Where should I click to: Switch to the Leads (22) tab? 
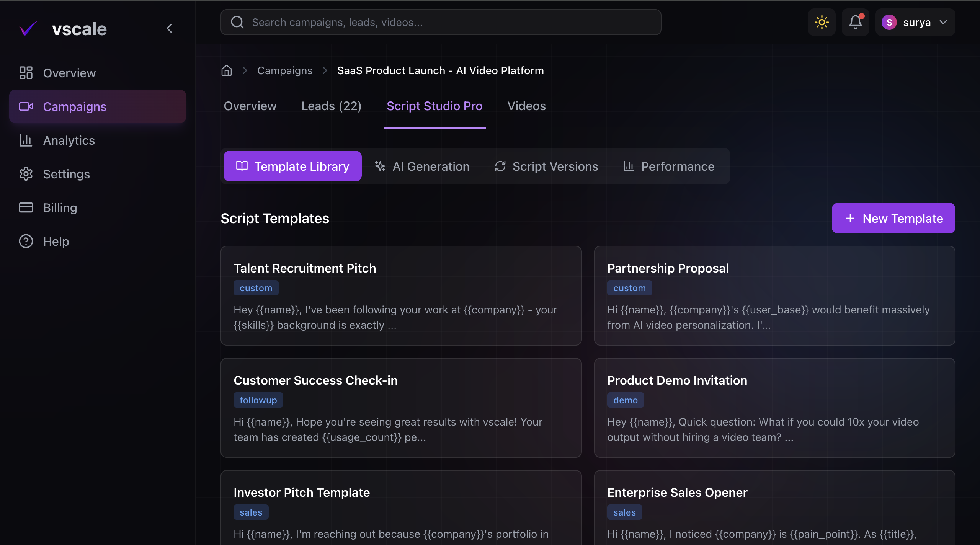tap(332, 106)
